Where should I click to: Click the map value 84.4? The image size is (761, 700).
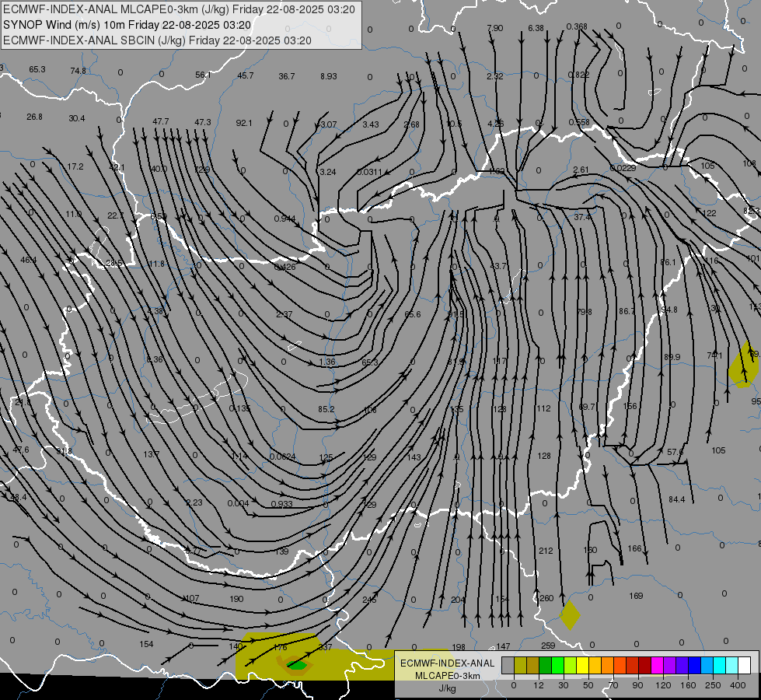click(x=676, y=499)
